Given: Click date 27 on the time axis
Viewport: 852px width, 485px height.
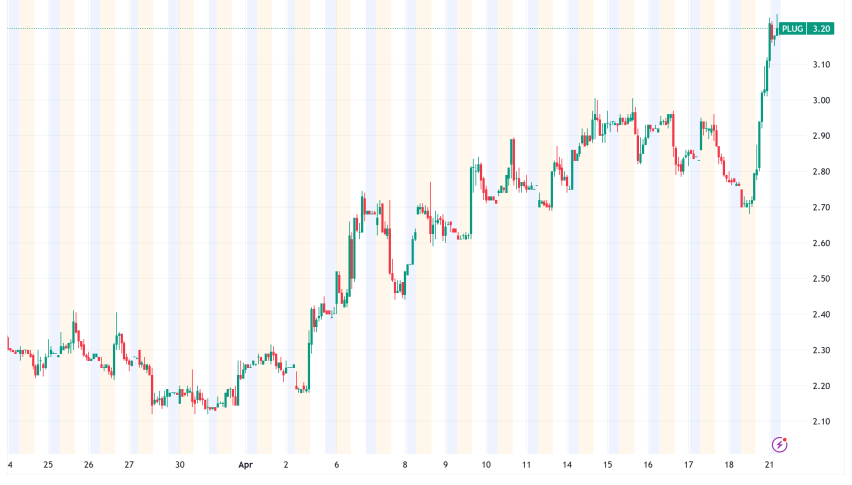Looking at the screenshot, I should (x=130, y=465).
